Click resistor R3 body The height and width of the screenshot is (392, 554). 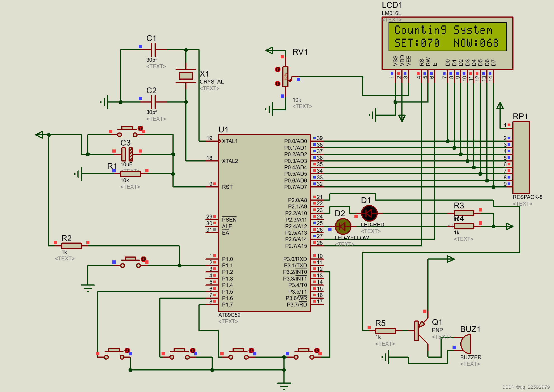tap(464, 213)
